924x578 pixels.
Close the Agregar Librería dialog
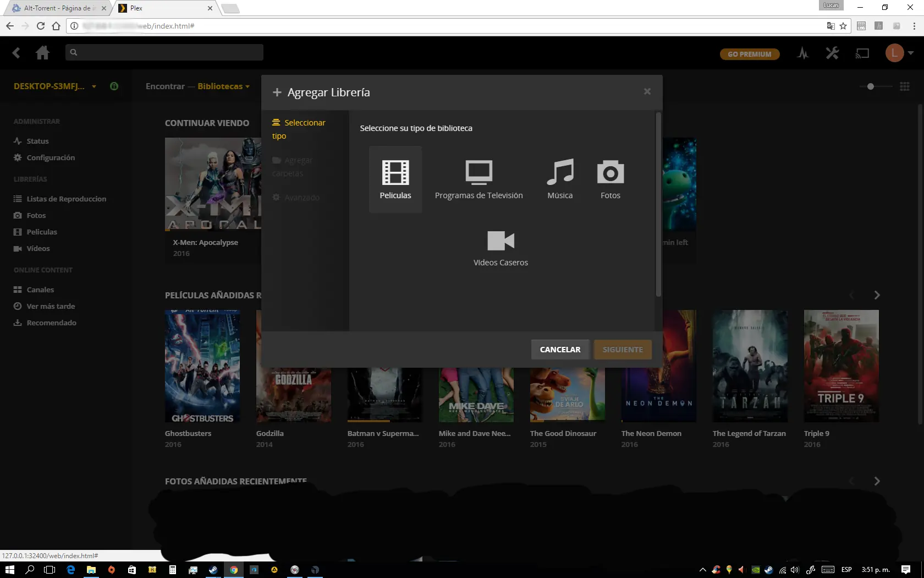tap(647, 91)
